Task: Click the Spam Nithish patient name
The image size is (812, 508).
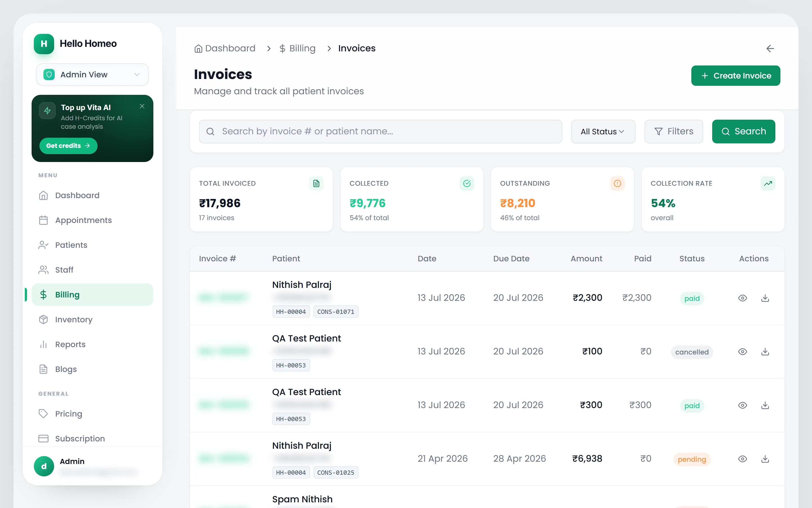Action: tap(302, 499)
